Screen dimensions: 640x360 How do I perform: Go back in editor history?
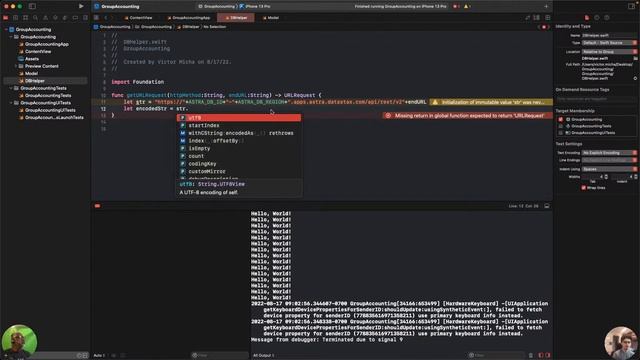click(x=106, y=18)
